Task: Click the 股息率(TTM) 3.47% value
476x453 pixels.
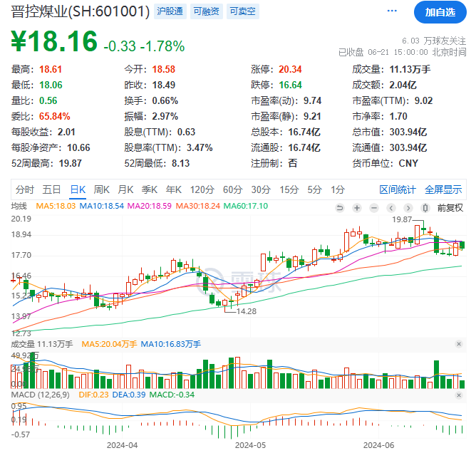Action: (200, 147)
